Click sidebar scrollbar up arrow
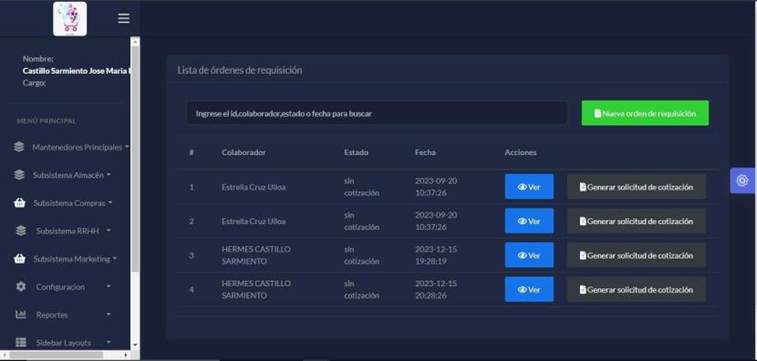The image size is (757, 361). pyautogui.click(x=135, y=42)
